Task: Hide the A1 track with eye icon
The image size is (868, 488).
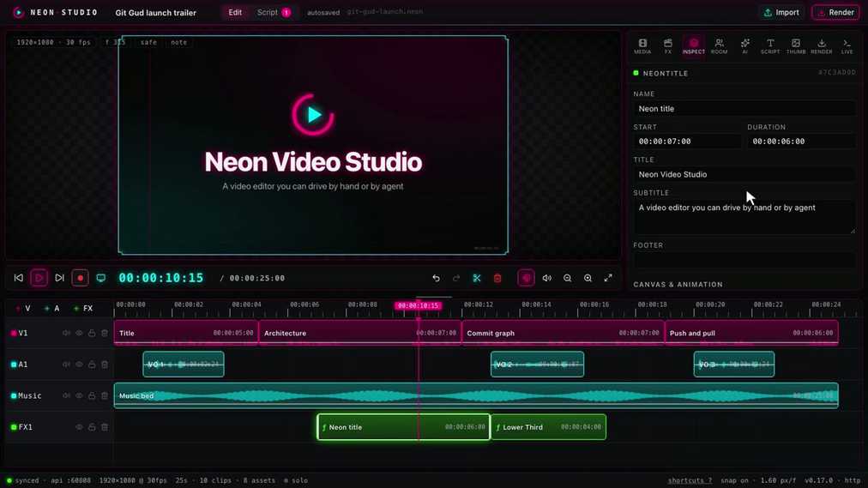Action: click(x=79, y=364)
